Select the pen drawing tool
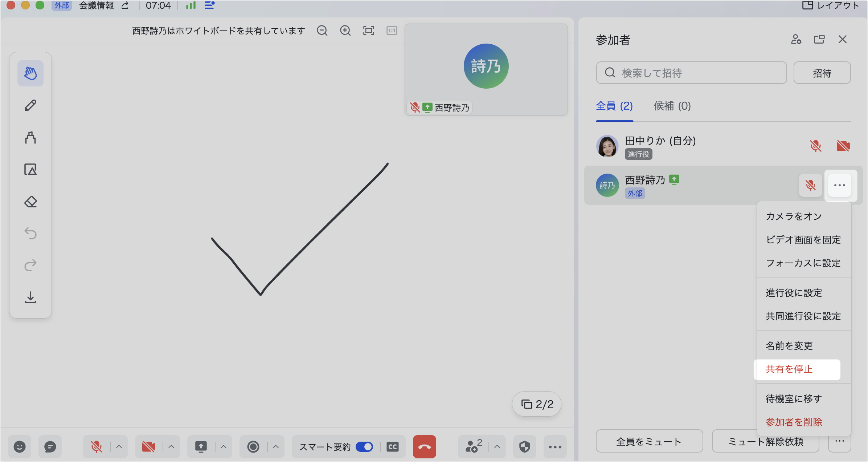 click(30, 105)
